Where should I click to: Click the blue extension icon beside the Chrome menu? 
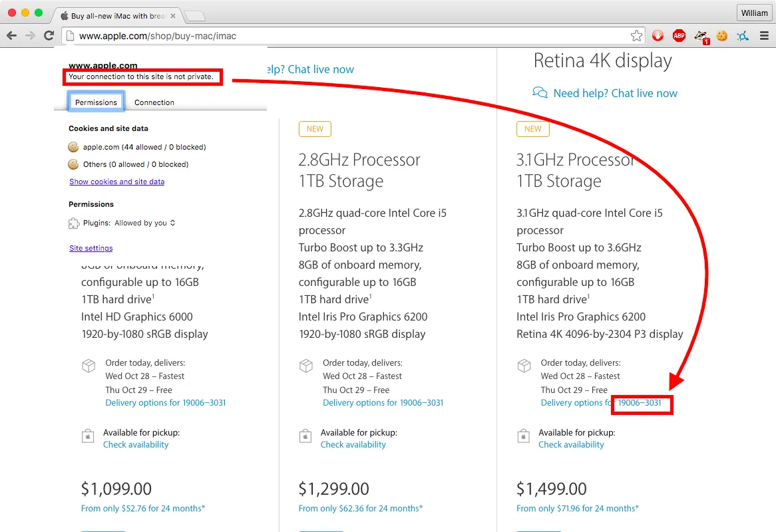(743, 36)
